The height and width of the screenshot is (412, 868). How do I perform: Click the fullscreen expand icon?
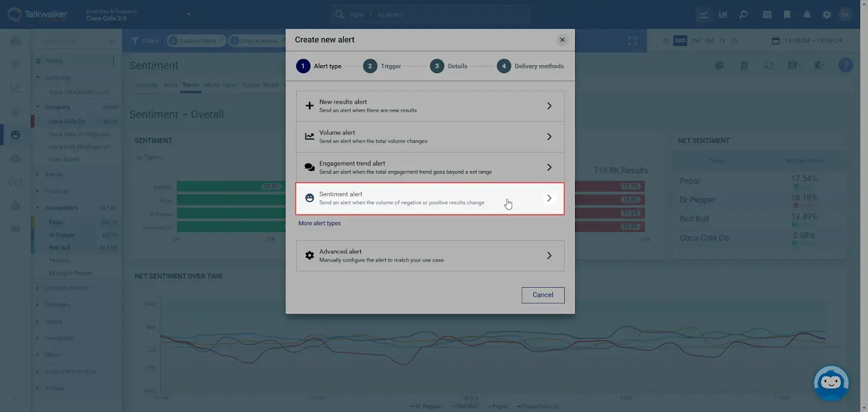(x=633, y=41)
